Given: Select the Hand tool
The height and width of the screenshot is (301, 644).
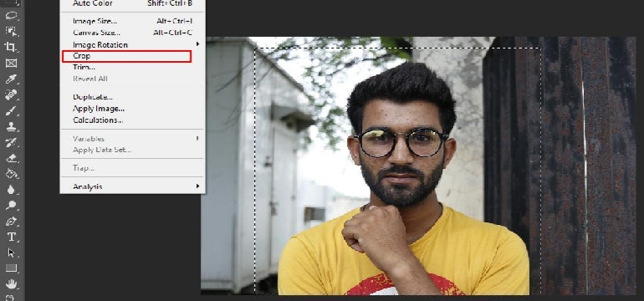Looking at the screenshot, I should [x=12, y=283].
